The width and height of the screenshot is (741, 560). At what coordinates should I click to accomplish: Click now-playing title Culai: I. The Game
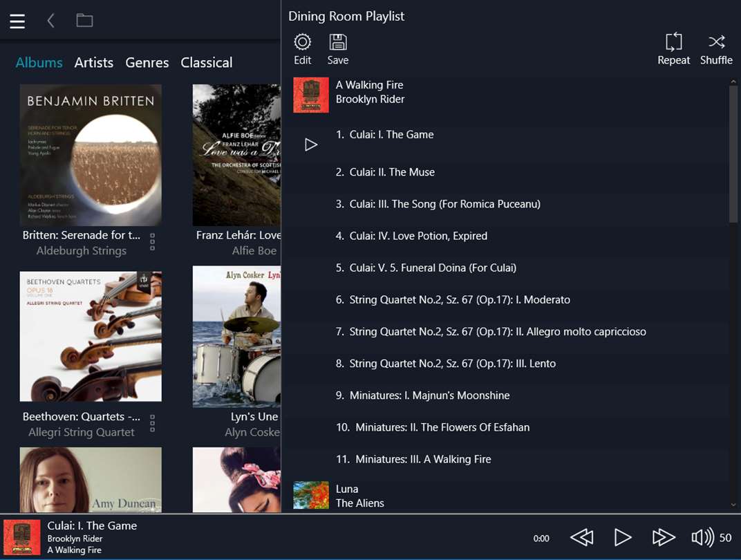[x=92, y=525]
